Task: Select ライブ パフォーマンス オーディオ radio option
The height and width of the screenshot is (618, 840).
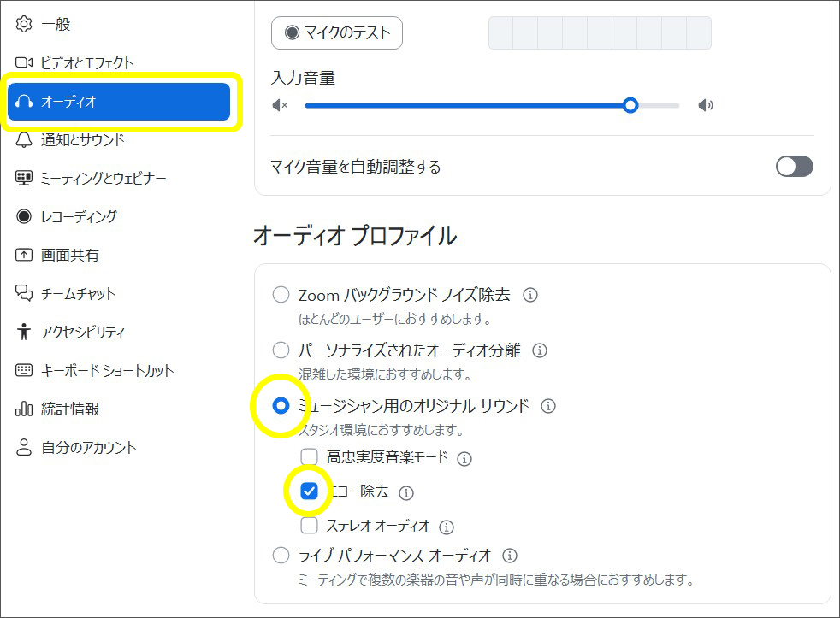Action: click(x=281, y=556)
